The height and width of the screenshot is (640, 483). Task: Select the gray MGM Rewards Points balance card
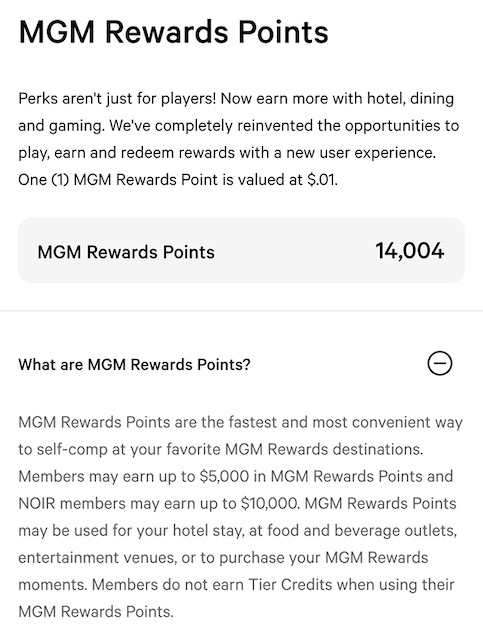tap(241, 251)
